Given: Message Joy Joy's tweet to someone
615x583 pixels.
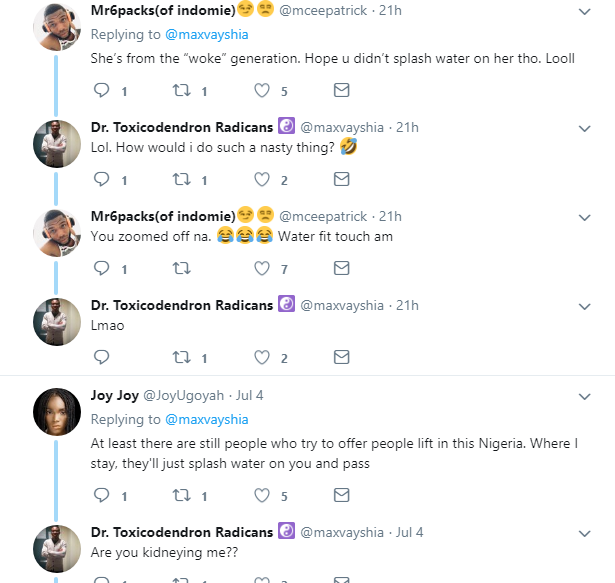Looking at the screenshot, I should pyautogui.click(x=341, y=495).
